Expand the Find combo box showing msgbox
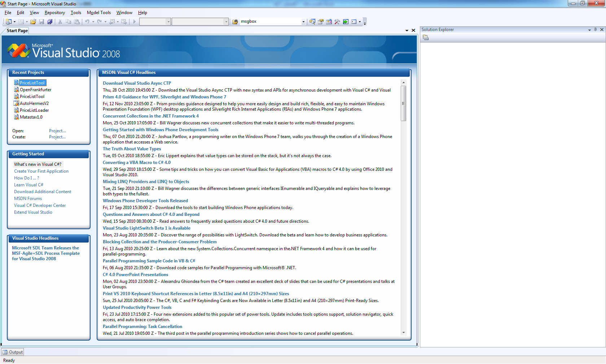 [x=303, y=22]
